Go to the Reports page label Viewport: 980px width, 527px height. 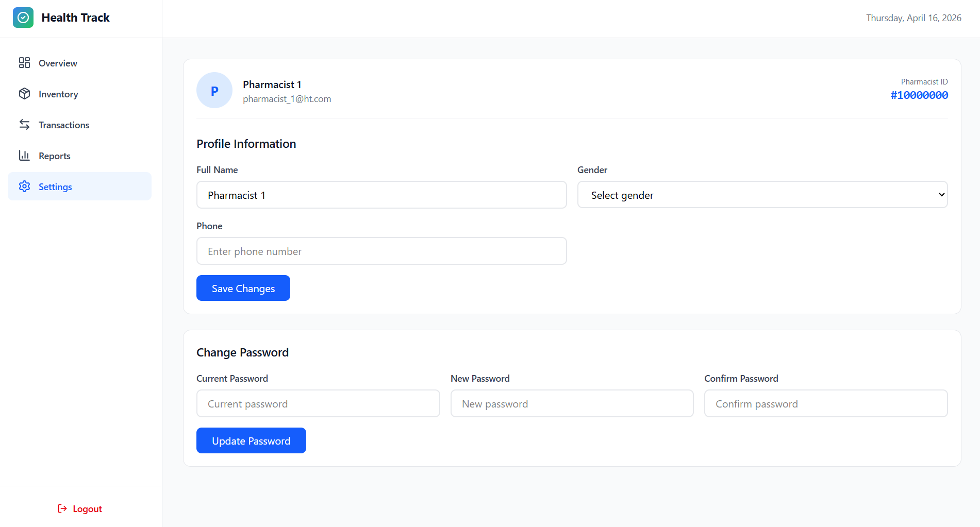tap(54, 156)
